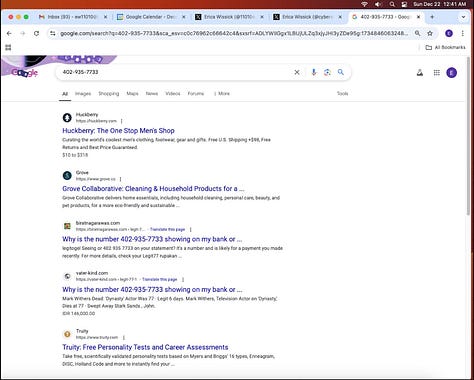Open more options for Grove result
This screenshot has width=474, height=380.
pyautogui.click(x=120, y=179)
